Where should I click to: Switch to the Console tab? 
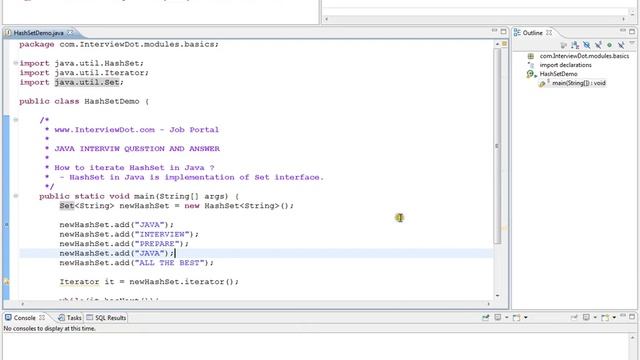point(24,318)
